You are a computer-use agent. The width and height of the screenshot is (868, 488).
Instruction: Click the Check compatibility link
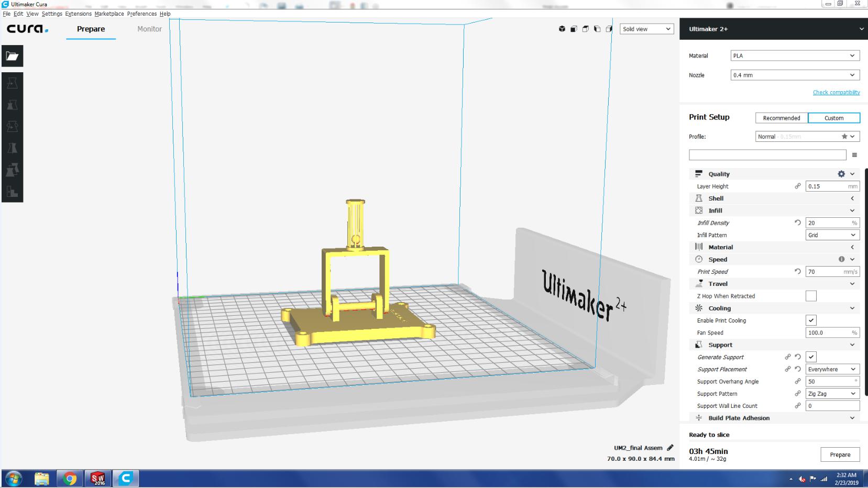836,92
